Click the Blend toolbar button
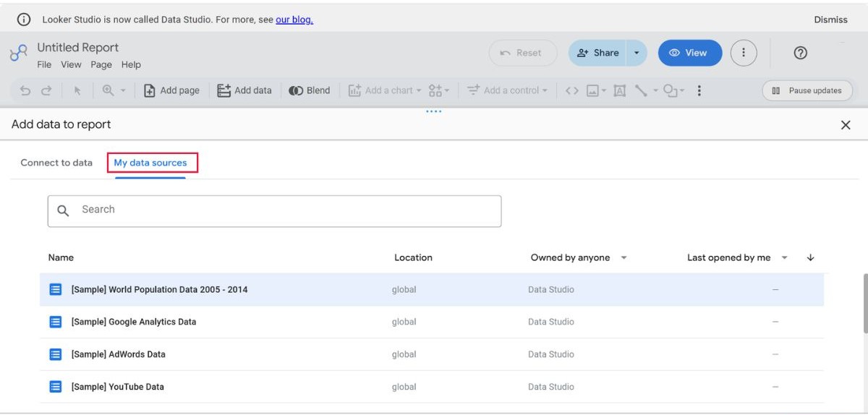This screenshot has width=868, height=415. tap(310, 90)
